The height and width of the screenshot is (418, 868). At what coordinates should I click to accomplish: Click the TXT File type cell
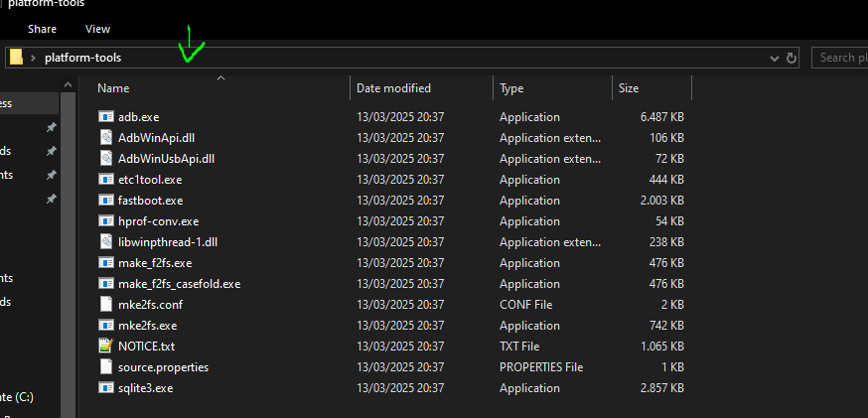coord(519,347)
